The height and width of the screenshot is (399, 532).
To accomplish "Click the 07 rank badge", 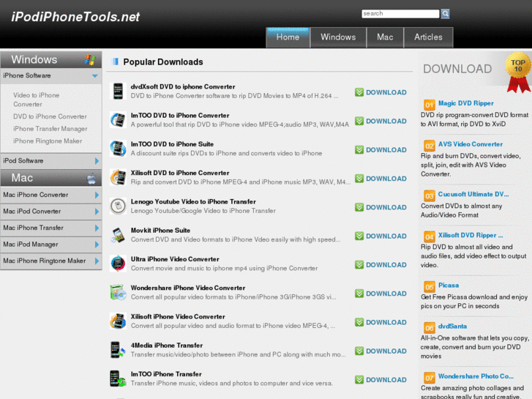I will [430, 378].
